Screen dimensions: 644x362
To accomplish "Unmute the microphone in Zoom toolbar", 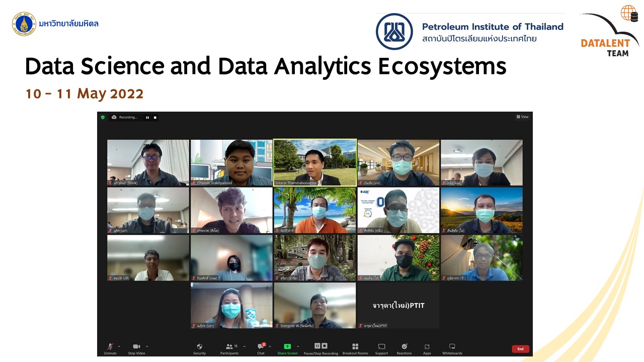I will (x=110, y=347).
